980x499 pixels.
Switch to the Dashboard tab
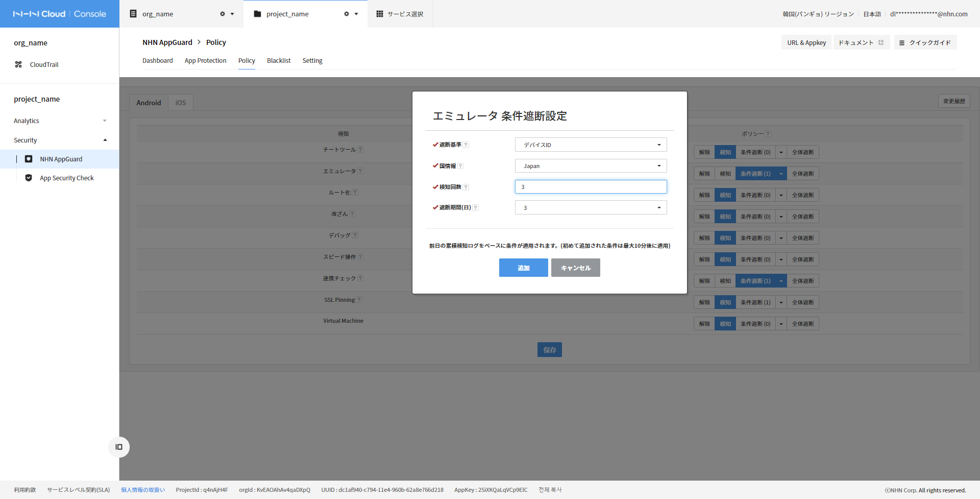tap(158, 61)
